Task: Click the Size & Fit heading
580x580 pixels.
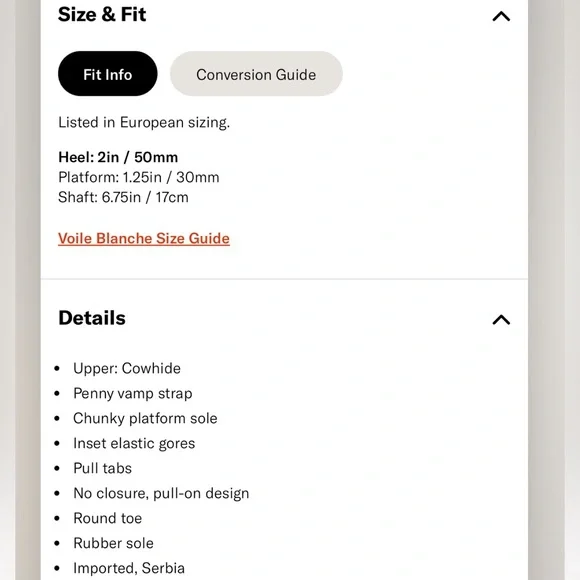Action: pyautogui.click(x=102, y=14)
